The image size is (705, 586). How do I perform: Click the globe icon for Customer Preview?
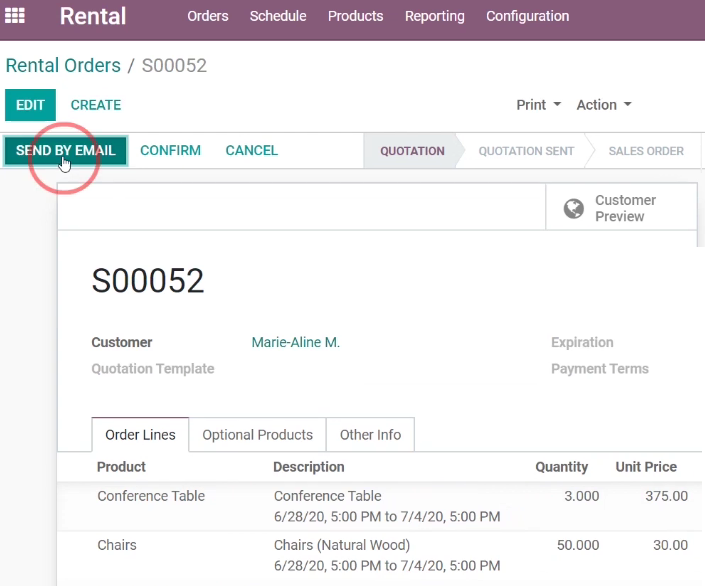[x=574, y=208]
